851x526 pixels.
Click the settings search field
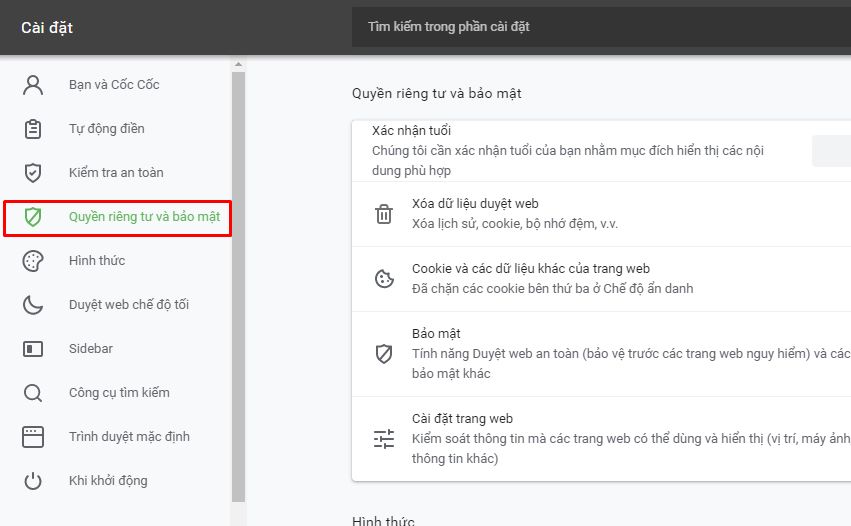[x=601, y=27]
